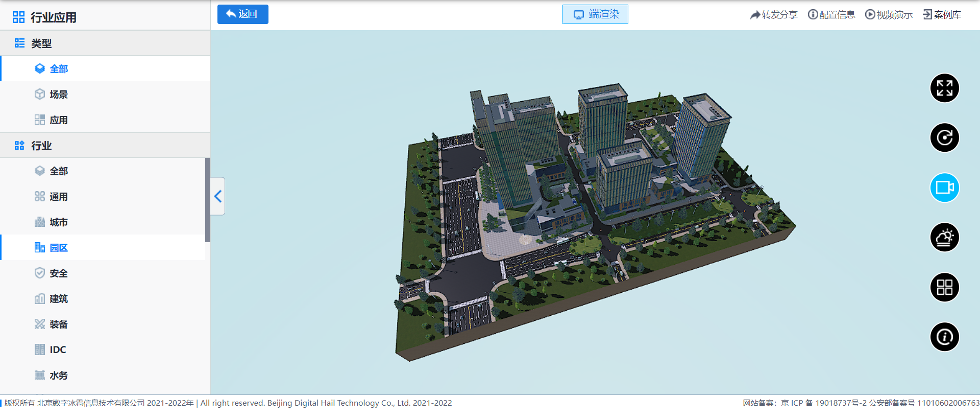Open the weather sun-cloud icon
980x420 pixels.
point(944,237)
